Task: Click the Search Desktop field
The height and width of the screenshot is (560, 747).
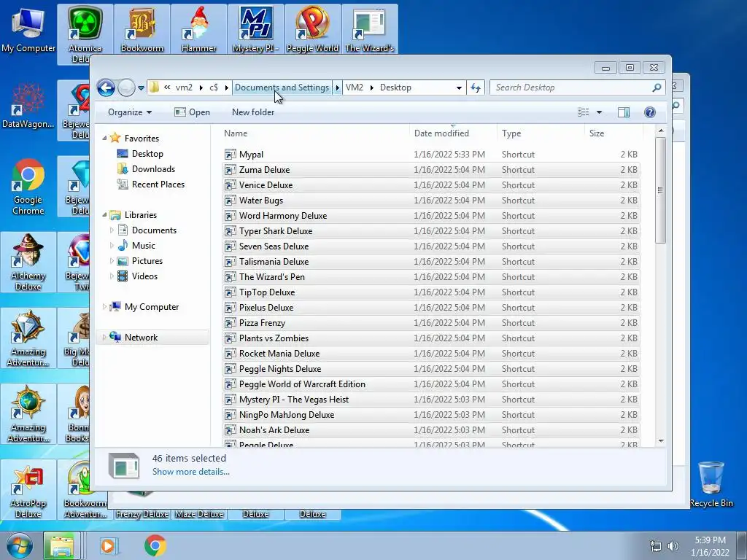Action: point(572,87)
